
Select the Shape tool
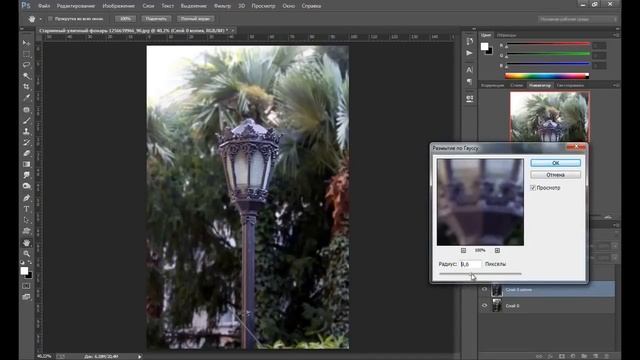click(x=27, y=231)
